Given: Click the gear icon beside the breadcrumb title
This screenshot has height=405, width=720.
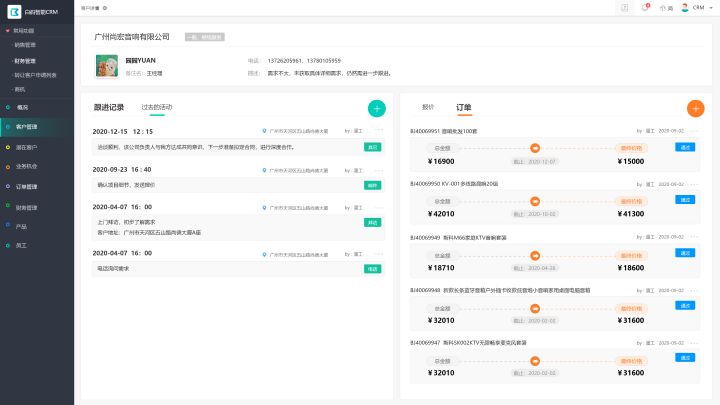Looking at the screenshot, I should click(105, 8).
